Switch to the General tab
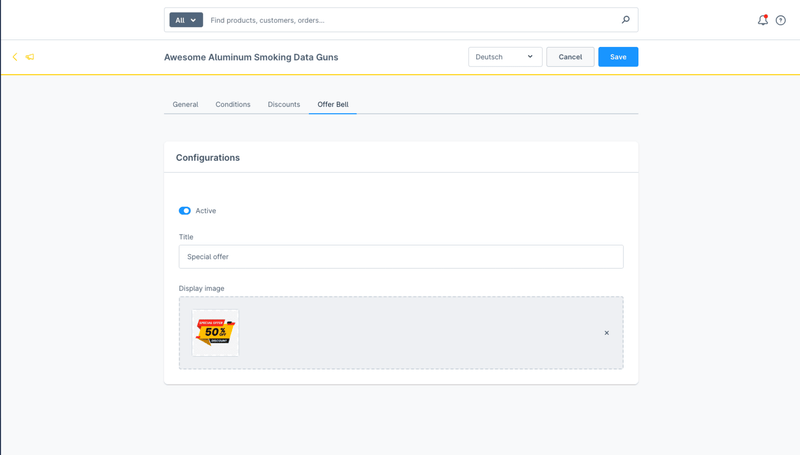The height and width of the screenshot is (455, 800). (x=185, y=104)
